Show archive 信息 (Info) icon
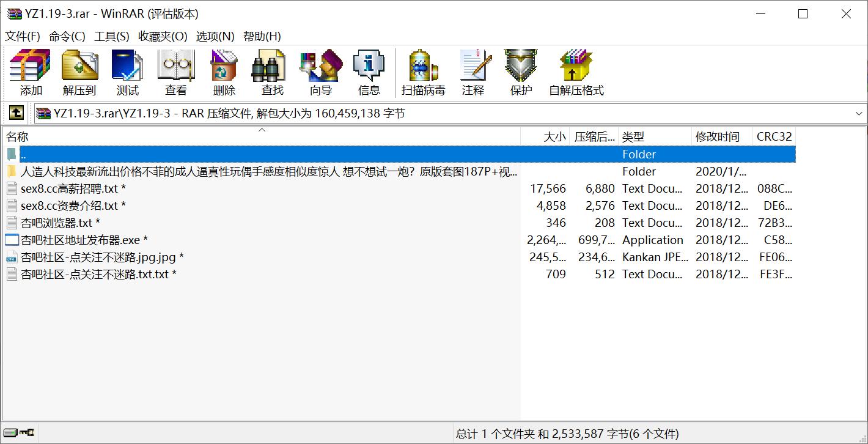 369,66
